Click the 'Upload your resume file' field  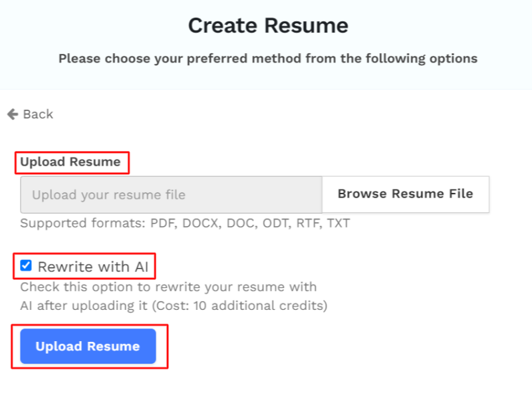(x=171, y=195)
